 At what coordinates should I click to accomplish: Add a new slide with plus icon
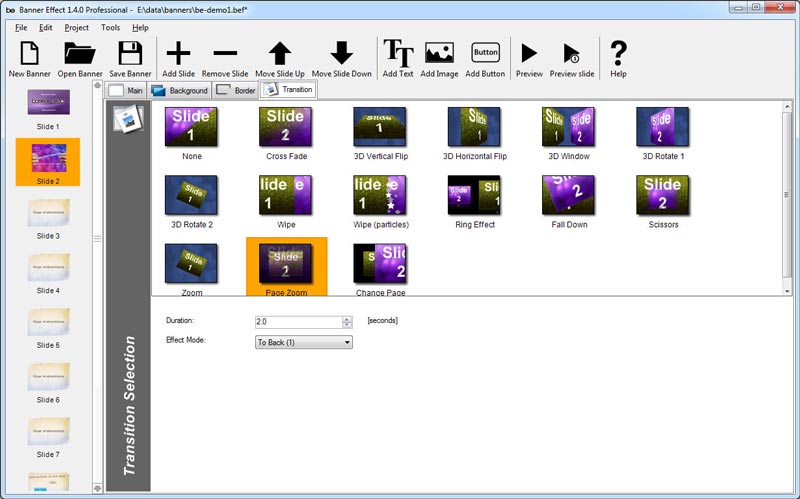(x=178, y=54)
